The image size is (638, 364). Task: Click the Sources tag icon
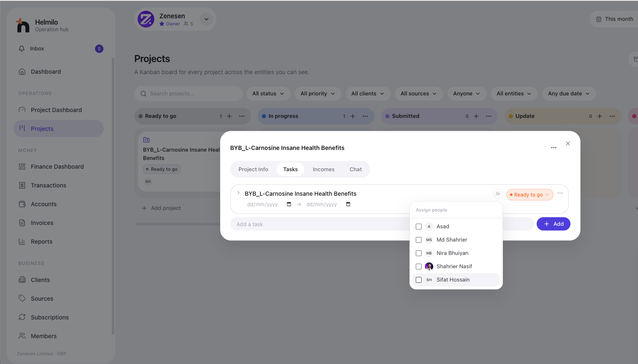22,298
